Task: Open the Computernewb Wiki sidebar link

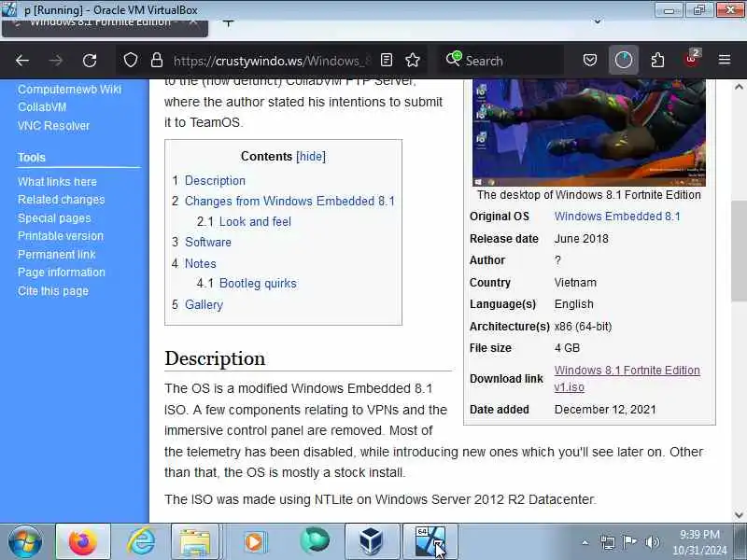Action: 69,89
